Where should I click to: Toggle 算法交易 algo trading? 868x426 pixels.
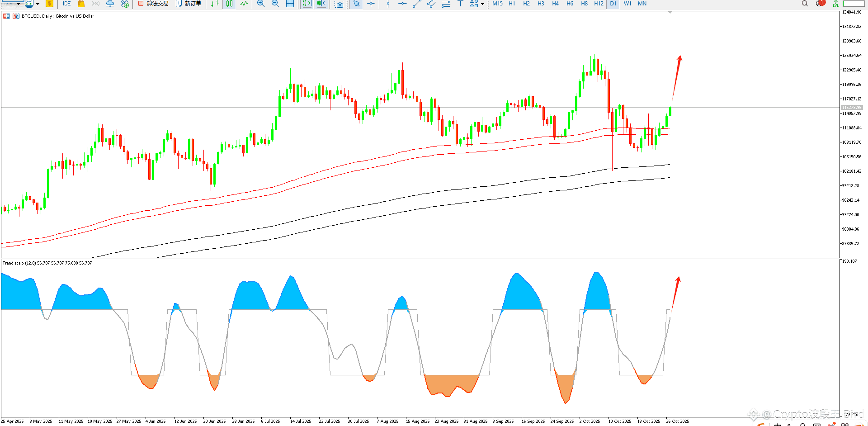pos(153,4)
